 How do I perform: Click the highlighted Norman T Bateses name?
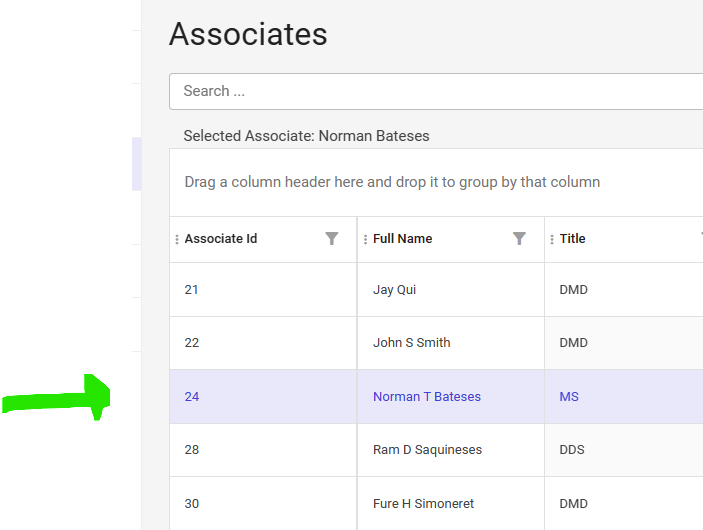427,397
